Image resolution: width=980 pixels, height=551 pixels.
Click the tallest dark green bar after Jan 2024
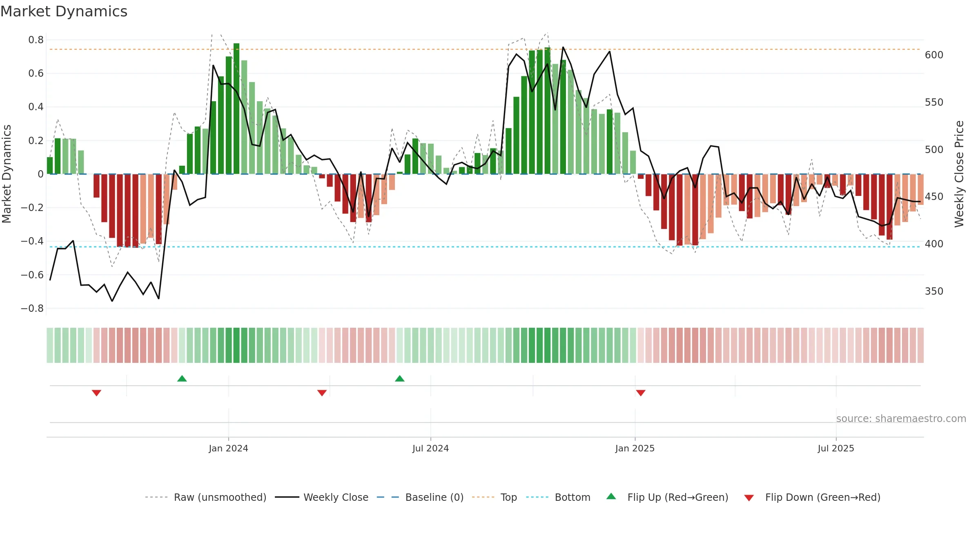(236, 109)
